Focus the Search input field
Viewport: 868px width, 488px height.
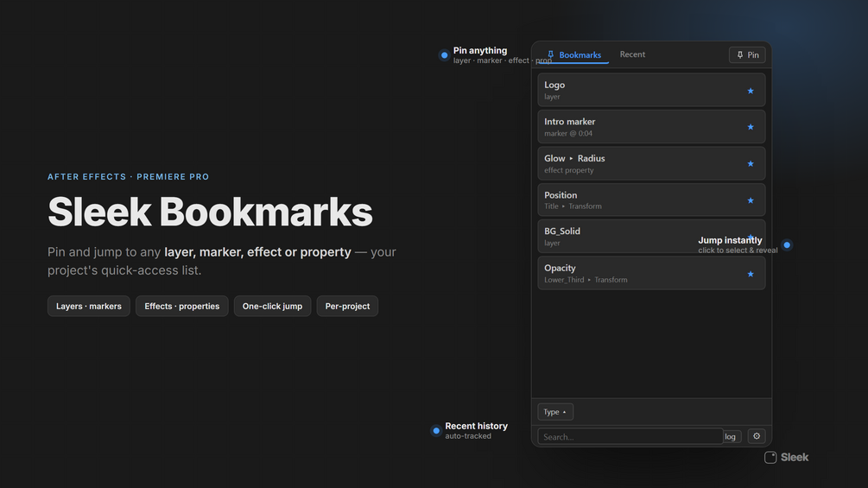pyautogui.click(x=630, y=436)
